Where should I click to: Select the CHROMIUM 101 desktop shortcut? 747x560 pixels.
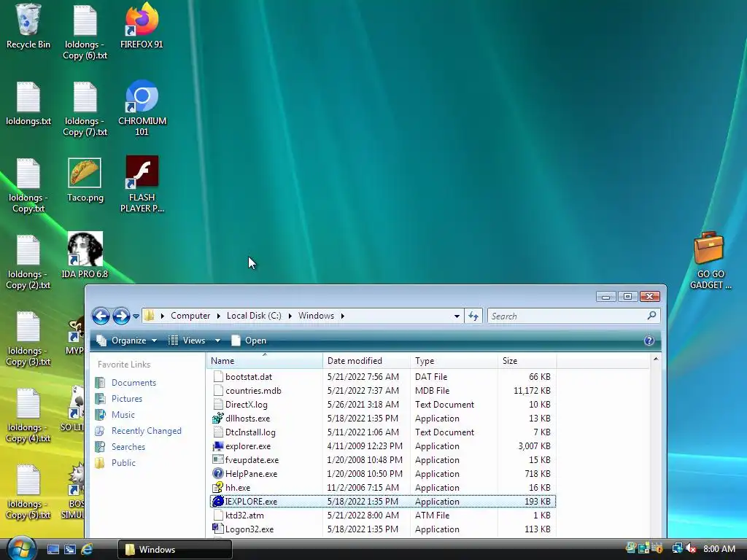[x=142, y=108]
